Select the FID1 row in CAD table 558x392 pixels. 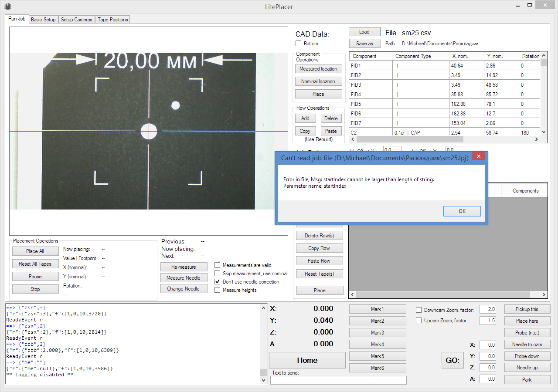click(445, 66)
